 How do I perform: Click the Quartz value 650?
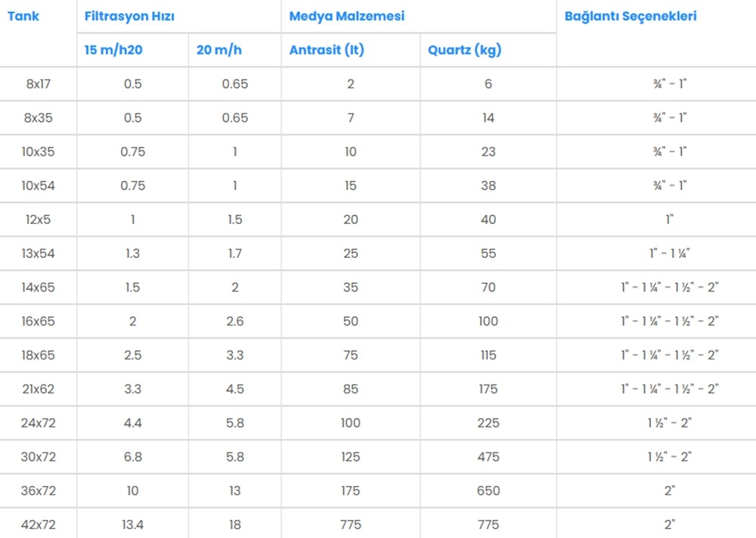[x=488, y=490]
